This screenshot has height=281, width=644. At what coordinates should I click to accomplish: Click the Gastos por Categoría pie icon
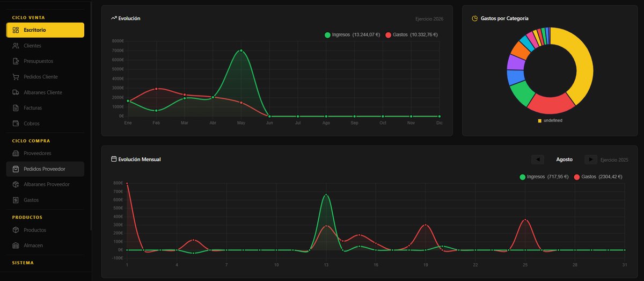[475, 18]
